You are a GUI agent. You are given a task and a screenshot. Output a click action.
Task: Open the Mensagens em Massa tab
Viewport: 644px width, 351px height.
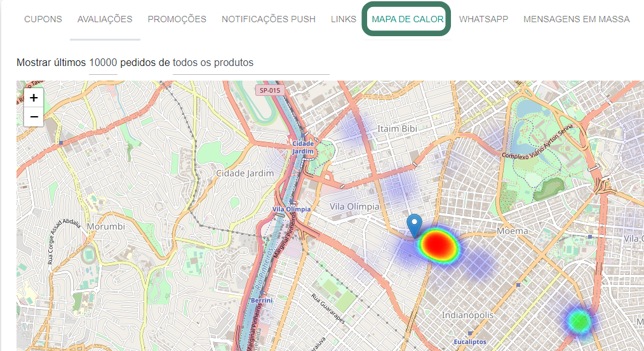tap(576, 19)
